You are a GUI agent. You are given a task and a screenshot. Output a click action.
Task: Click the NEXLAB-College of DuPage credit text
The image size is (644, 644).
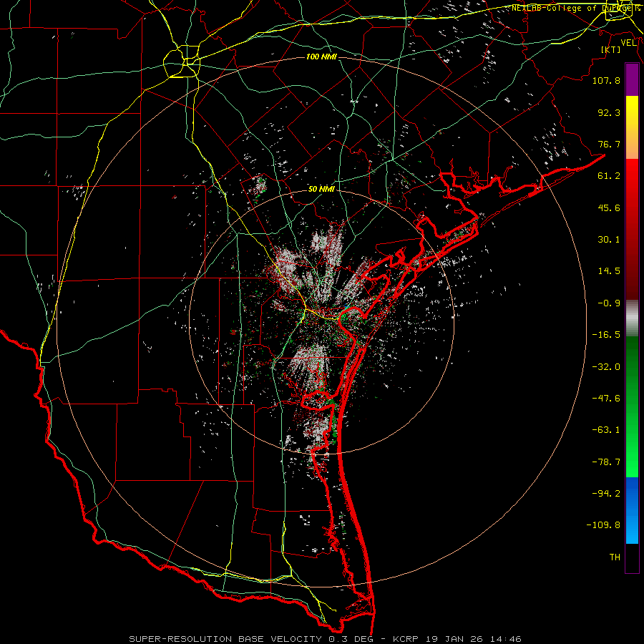point(573,8)
